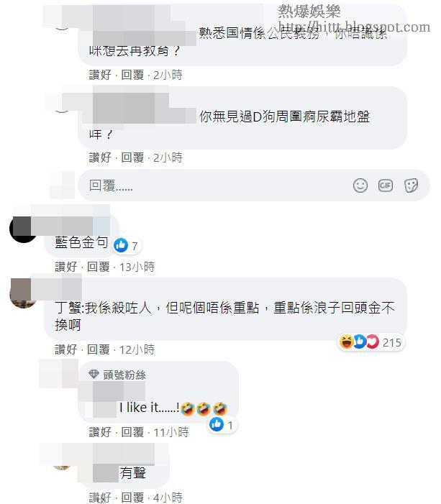Reply to the 熟悉国情 comment

pyautogui.click(x=132, y=75)
